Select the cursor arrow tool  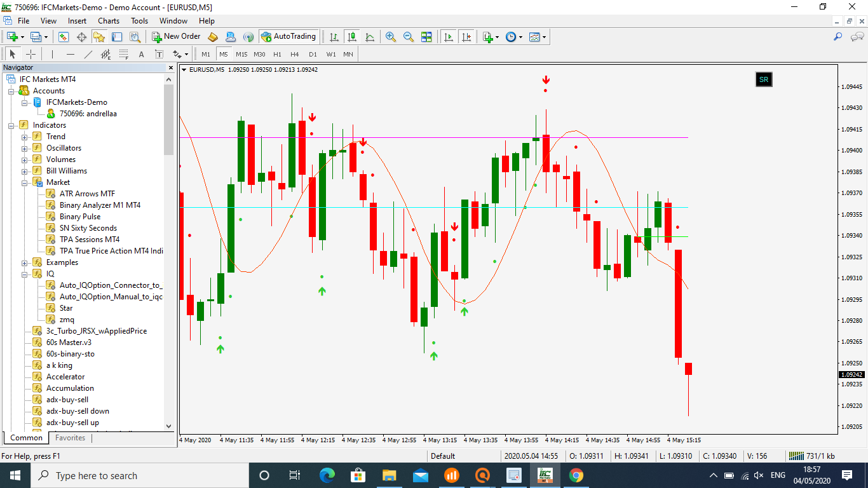coord(12,54)
